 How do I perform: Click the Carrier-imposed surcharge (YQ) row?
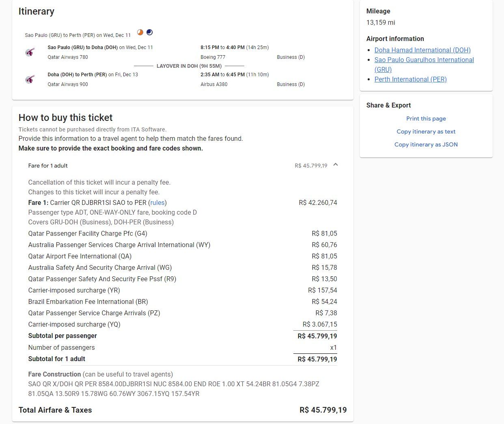pos(183,324)
